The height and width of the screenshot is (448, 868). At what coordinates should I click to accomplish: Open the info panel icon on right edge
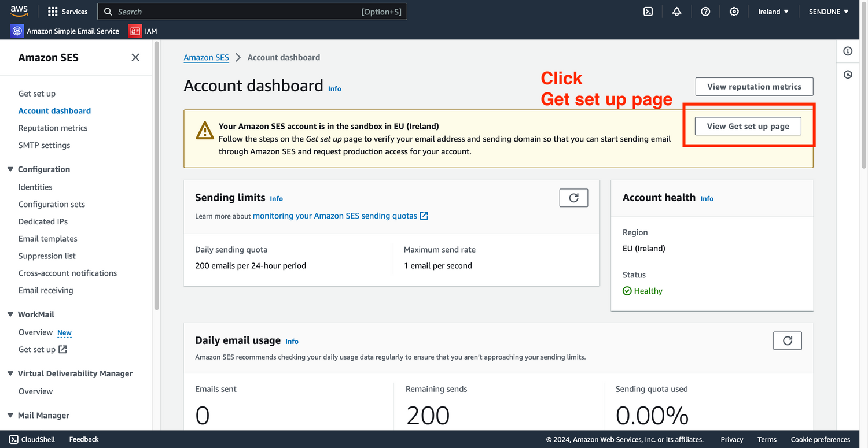coord(848,51)
